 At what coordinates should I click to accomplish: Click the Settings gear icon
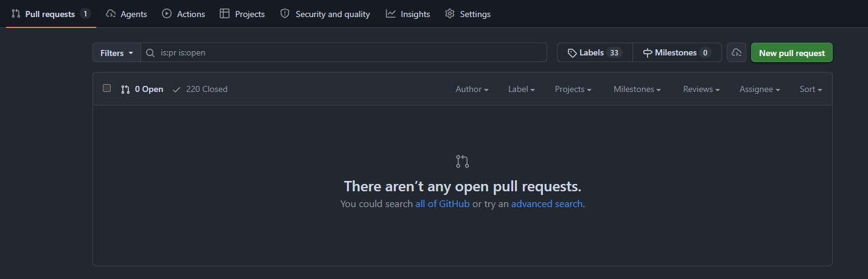coord(450,13)
